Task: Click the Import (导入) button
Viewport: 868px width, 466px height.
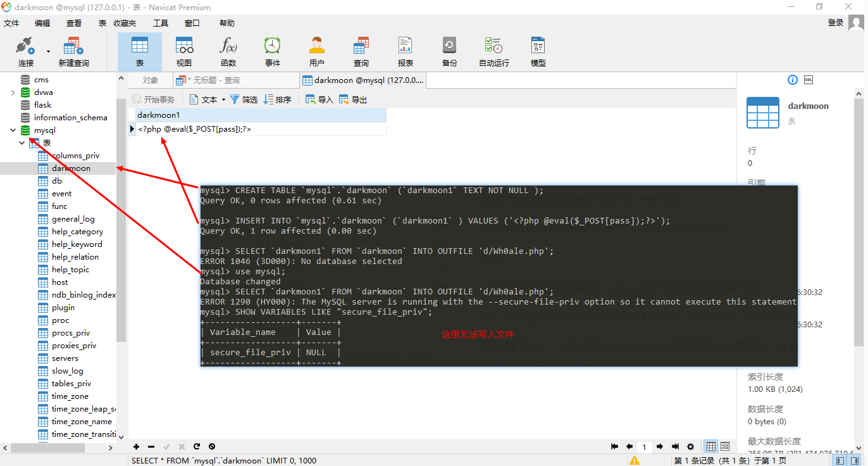Action: pyautogui.click(x=319, y=99)
